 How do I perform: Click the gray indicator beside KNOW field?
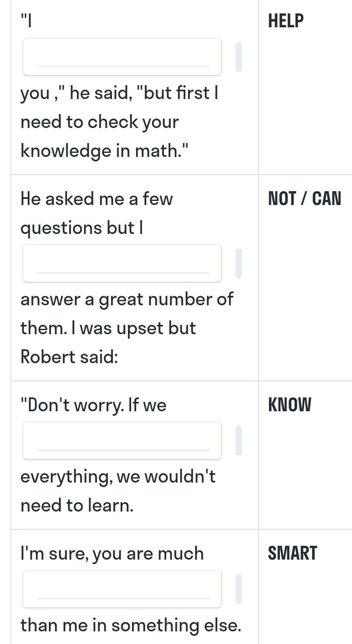tap(239, 440)
